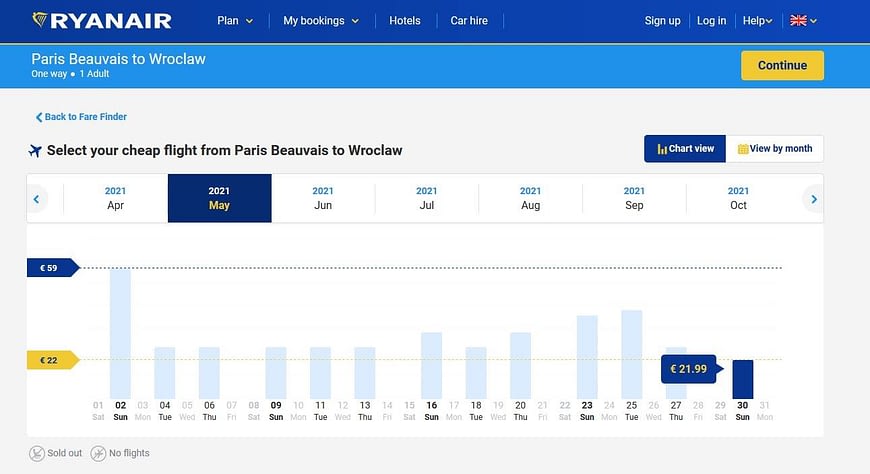This screenshot has width=870, height=474.
Task: Select highlighted bar for Sun 30 May
Action: pos(743,379)
